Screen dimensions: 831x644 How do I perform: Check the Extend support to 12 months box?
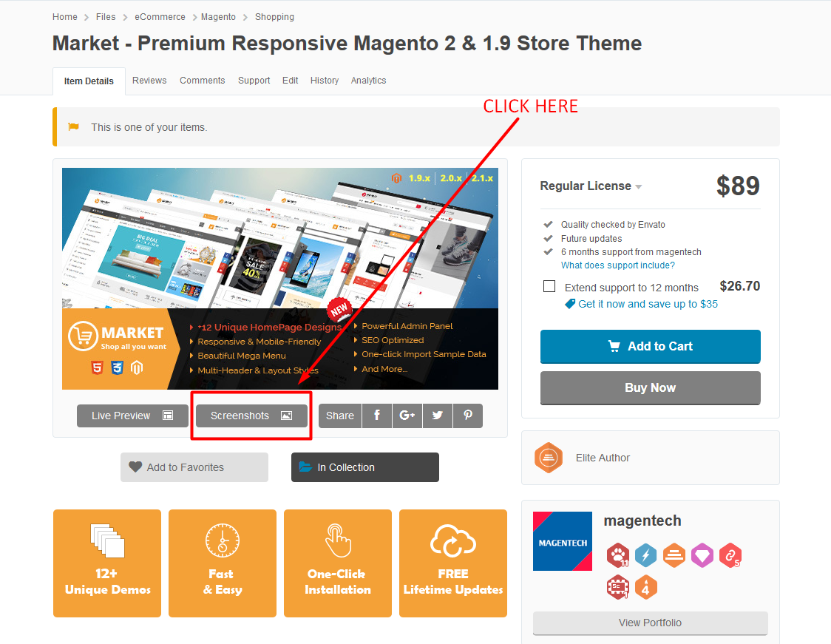[549, 286]
